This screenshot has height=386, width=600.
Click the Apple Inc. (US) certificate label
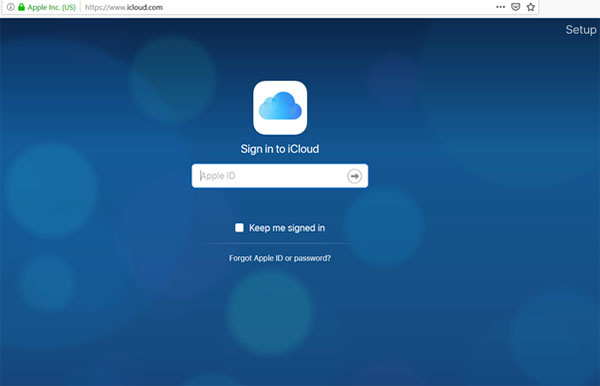(51, 7)
